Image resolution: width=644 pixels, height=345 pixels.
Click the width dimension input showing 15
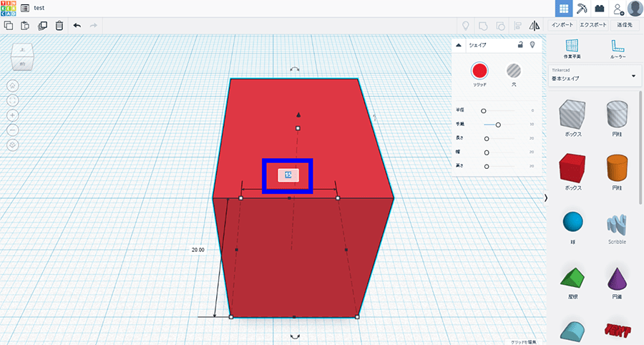click(288, 175)
